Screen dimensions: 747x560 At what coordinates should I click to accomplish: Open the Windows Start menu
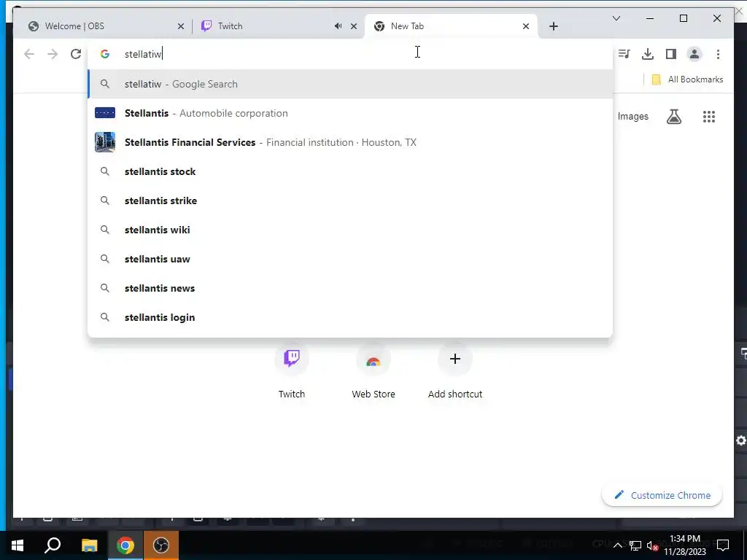coord(18,545)
